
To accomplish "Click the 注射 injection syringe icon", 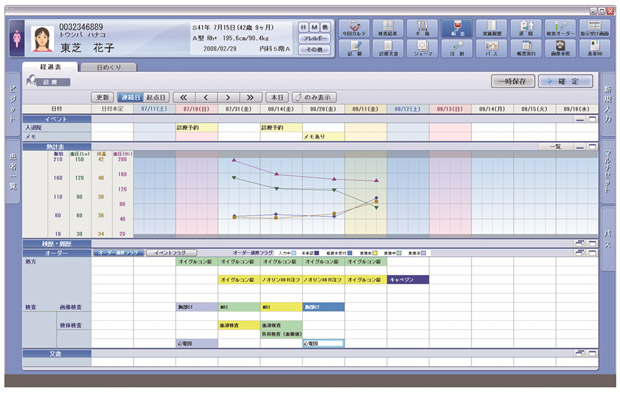I will [457, 48].
